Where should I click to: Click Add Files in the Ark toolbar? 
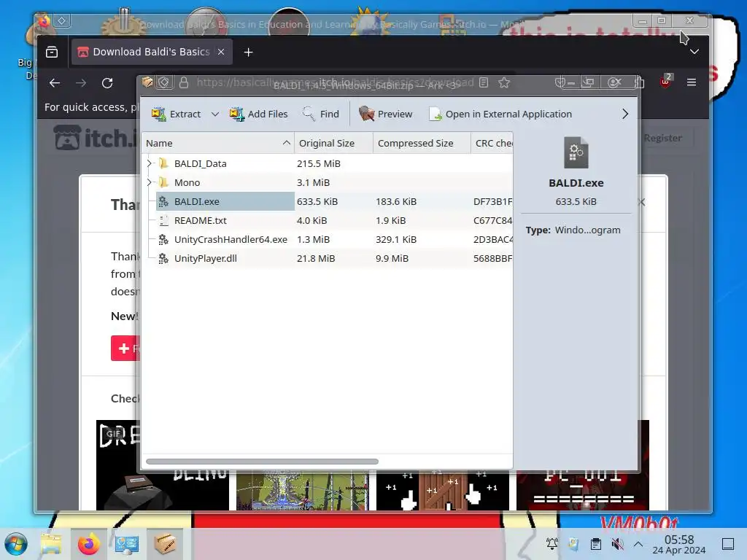259,114
